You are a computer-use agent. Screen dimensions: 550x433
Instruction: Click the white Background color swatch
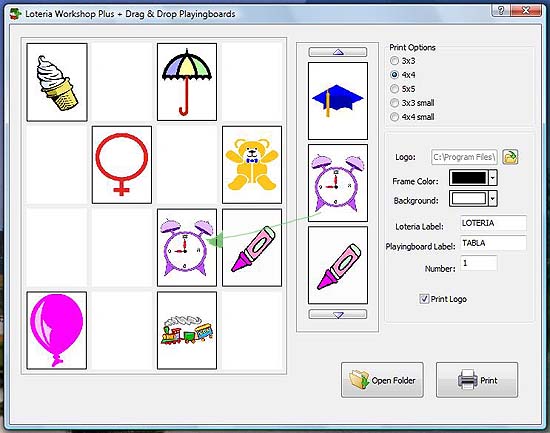[469, 199]
